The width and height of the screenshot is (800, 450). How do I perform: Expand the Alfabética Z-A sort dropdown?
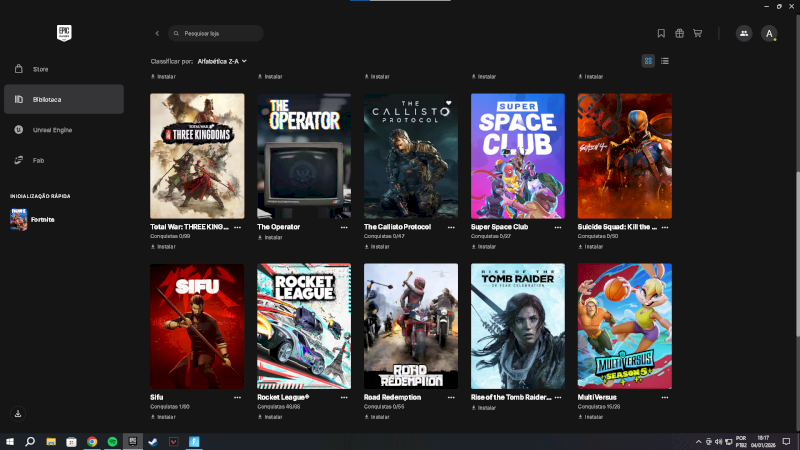coord(222,61)
